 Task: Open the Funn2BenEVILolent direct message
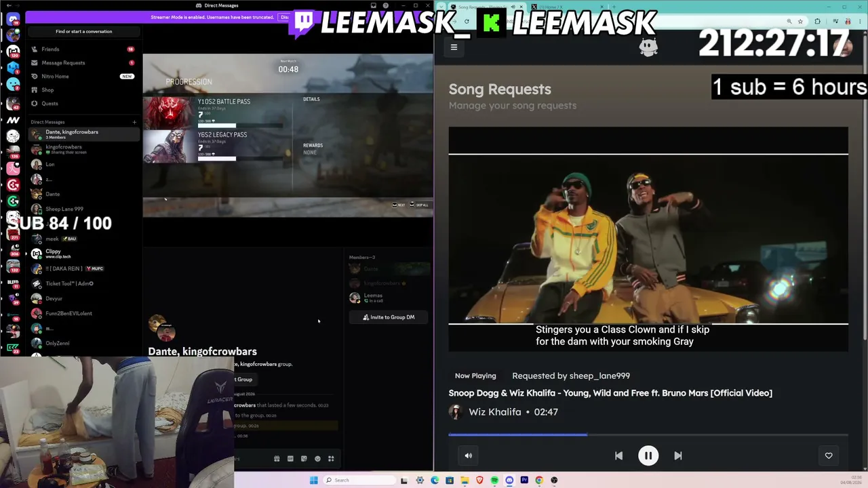point(84,313)
